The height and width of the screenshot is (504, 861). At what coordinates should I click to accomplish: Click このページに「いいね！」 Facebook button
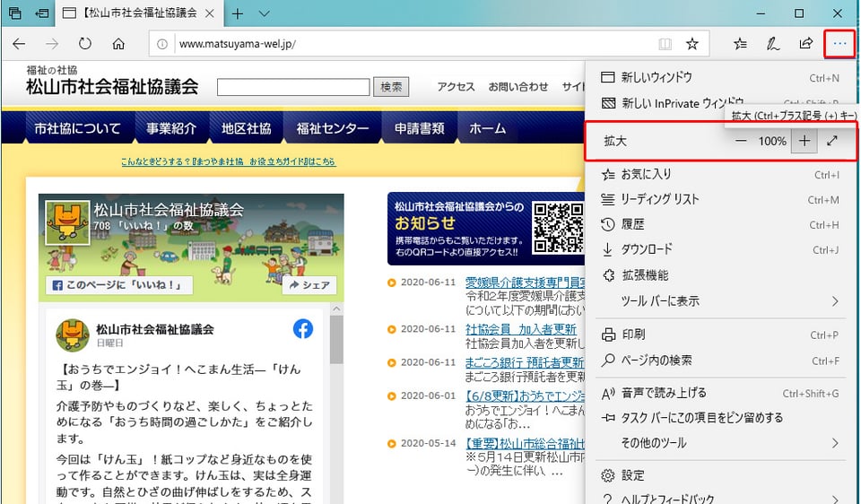point(119,285)
